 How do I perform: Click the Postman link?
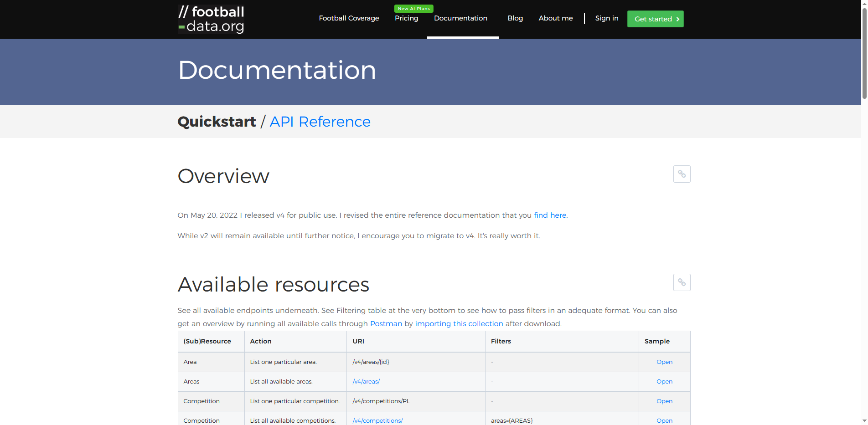pyautogui.click(x=386, y=323)
